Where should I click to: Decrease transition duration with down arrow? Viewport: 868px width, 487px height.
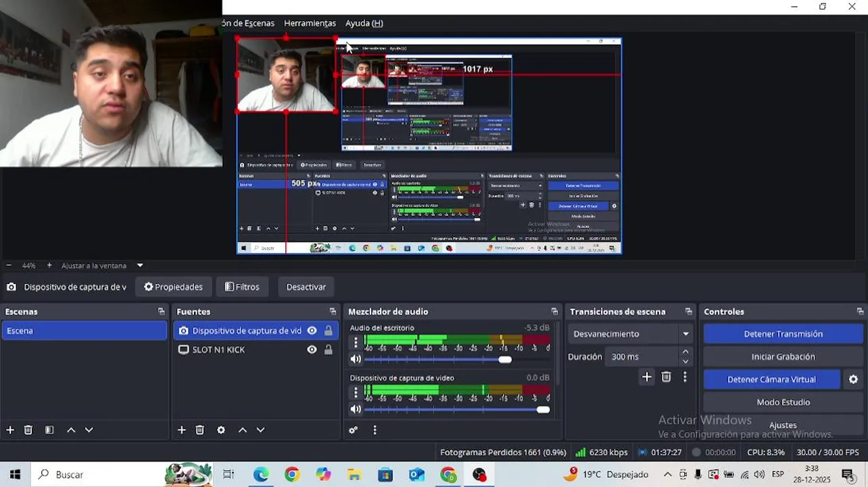(685, 361)
